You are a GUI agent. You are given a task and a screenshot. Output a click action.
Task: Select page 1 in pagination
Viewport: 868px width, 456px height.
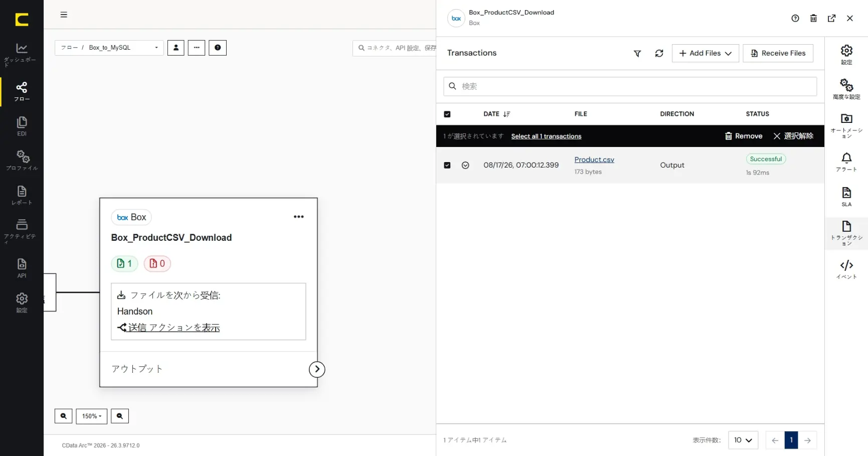tap(791, 440)
